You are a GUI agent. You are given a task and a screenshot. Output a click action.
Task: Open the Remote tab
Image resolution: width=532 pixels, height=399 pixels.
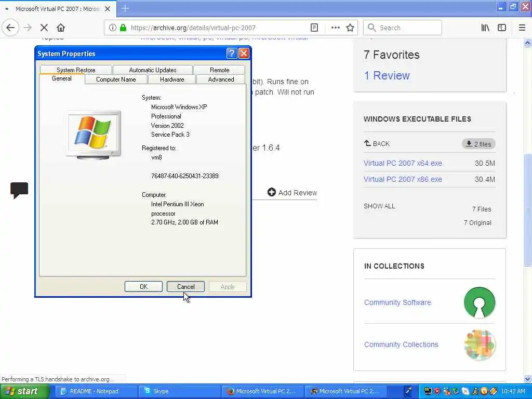pyautogui.click(x=220, y=70)
